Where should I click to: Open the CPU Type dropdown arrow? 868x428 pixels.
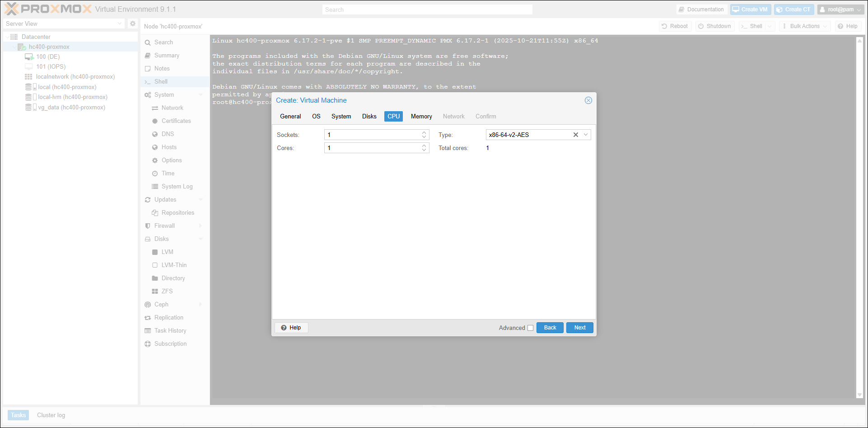(586, 135)
